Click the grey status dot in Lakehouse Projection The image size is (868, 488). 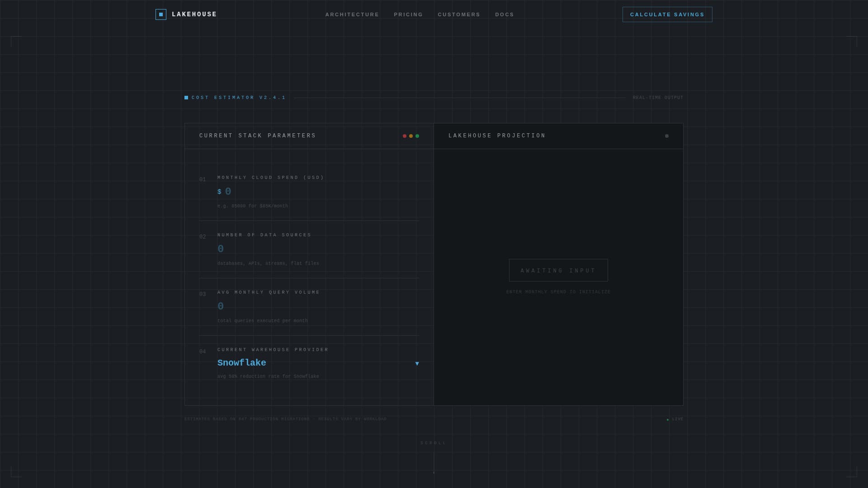[667, 136]
